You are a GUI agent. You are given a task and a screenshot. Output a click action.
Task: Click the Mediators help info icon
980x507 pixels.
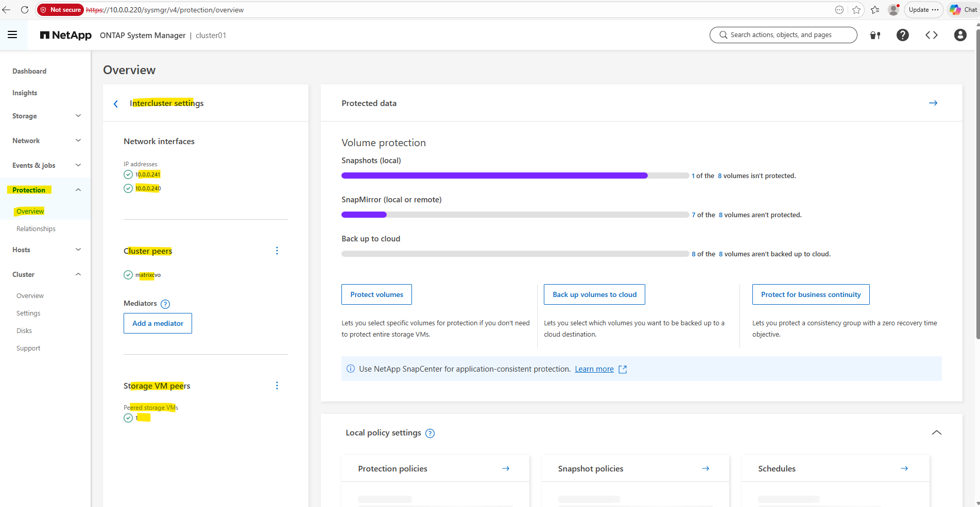(165, 304)
